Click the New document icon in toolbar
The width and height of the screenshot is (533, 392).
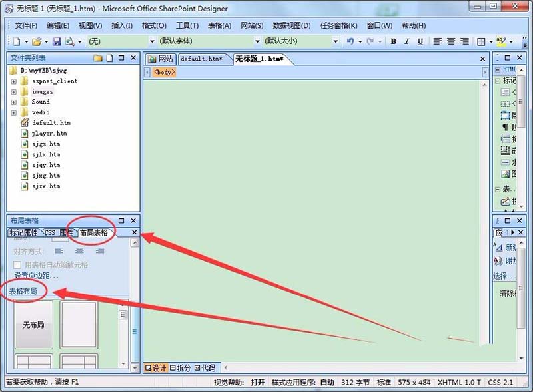pos(16,41)
